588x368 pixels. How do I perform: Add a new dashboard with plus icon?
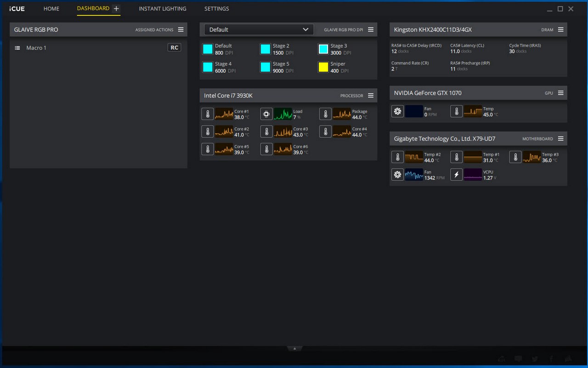(116, 9)
